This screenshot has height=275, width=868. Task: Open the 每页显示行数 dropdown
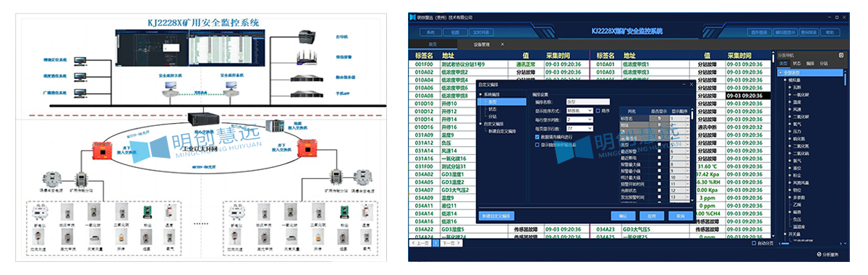pyautogui.click(x=579, y=128)
